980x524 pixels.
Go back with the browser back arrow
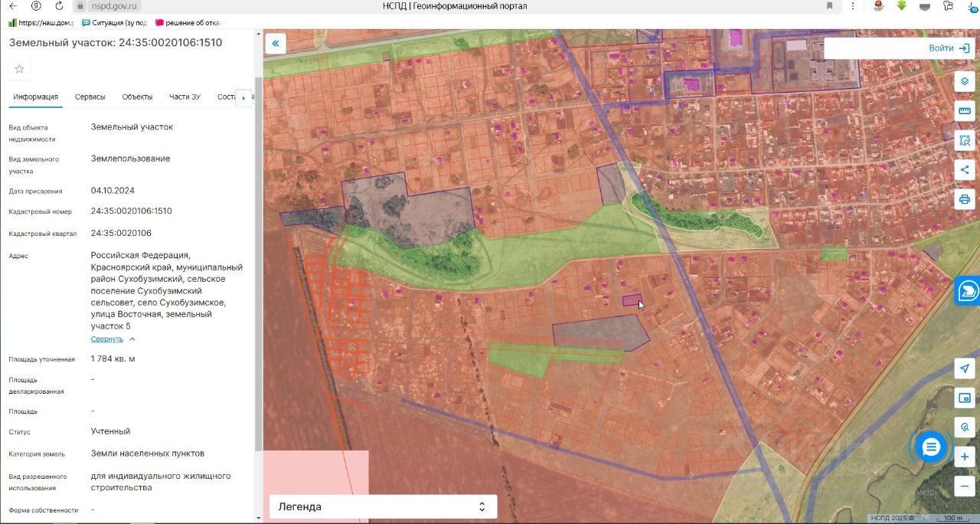pos(13,6)
